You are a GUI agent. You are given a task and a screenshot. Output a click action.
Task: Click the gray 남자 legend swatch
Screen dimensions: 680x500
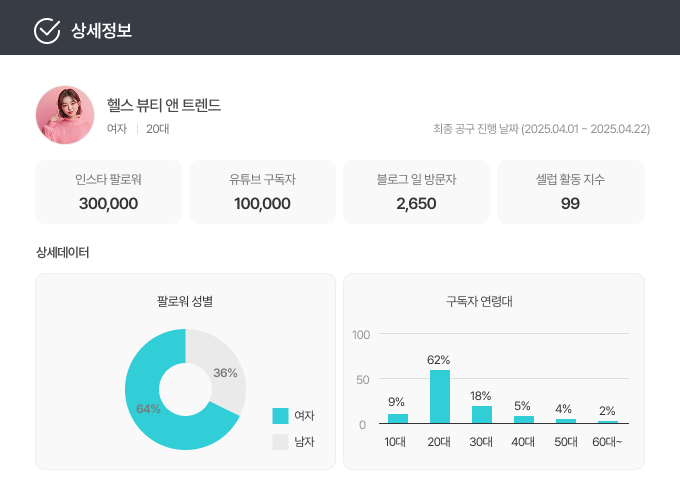[x=280, y=441]
